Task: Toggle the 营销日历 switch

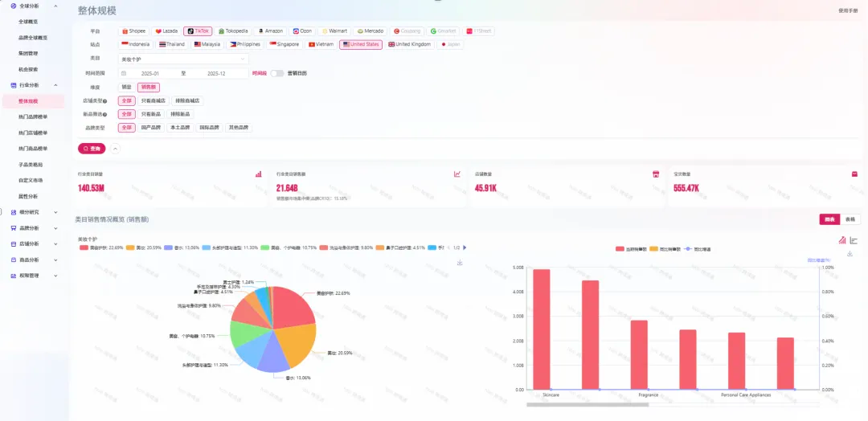Action: tap(277, 73)
